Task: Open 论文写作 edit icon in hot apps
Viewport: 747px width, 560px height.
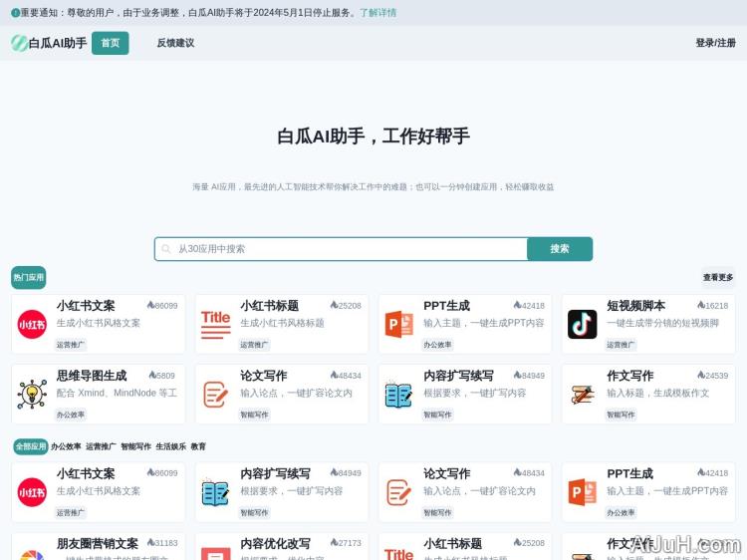Action: click(x=215, y=395)
